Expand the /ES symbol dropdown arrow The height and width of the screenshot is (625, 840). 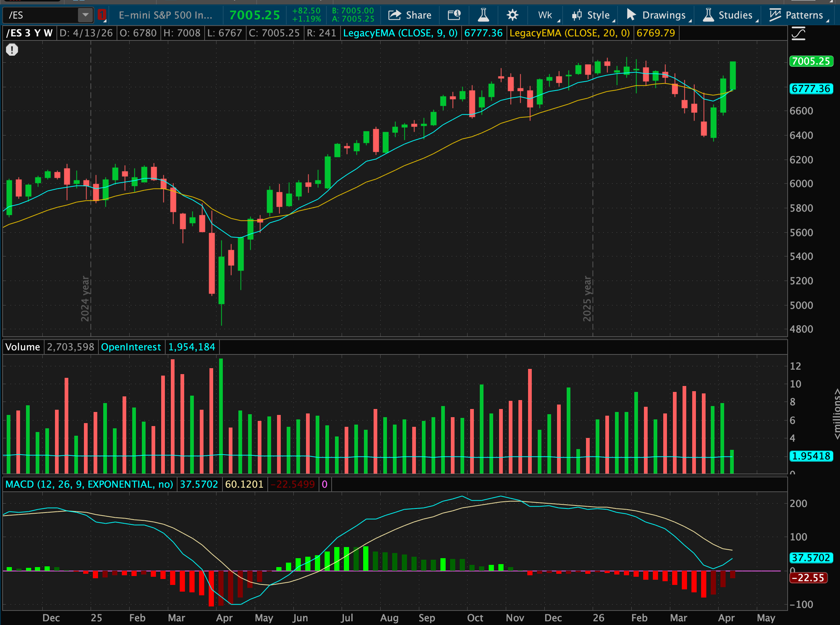pos(85,15)
